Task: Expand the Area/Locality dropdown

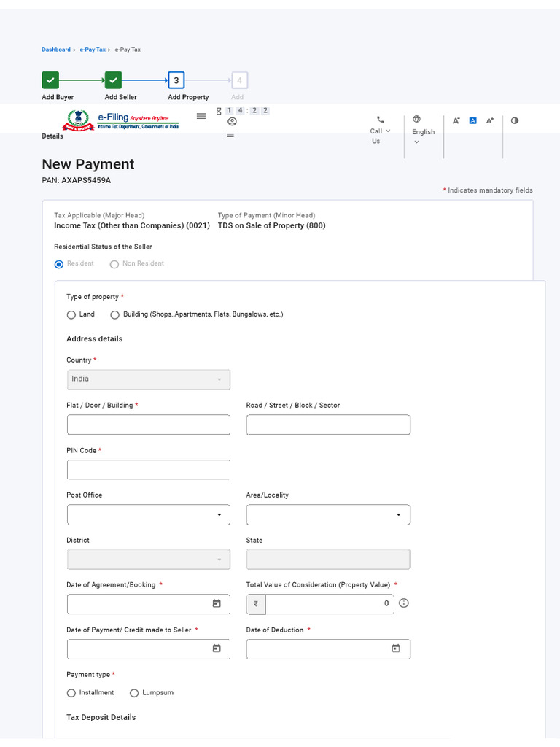Action: (327, 514)
